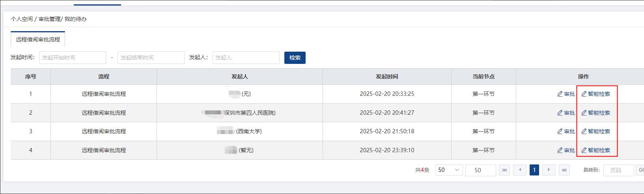Screen dimensions: 644x194
Task: Select the 远程借阅审批流程 tab
Action: click(38, 39)
